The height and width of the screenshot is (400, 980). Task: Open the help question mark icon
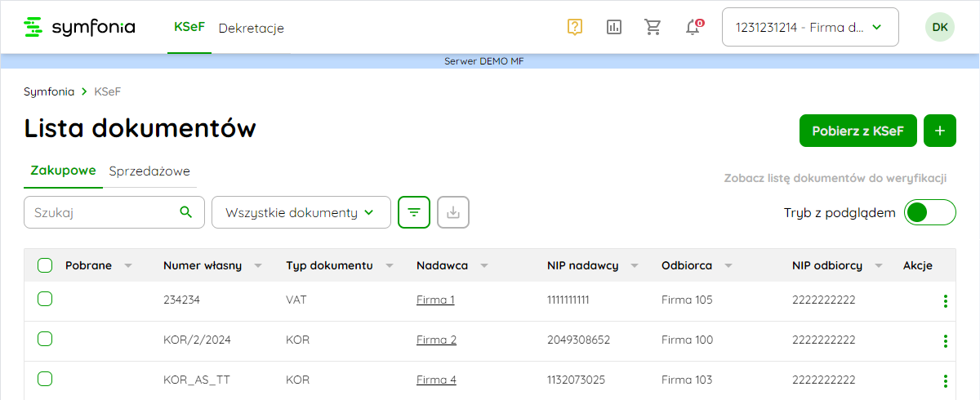point(575,27)
